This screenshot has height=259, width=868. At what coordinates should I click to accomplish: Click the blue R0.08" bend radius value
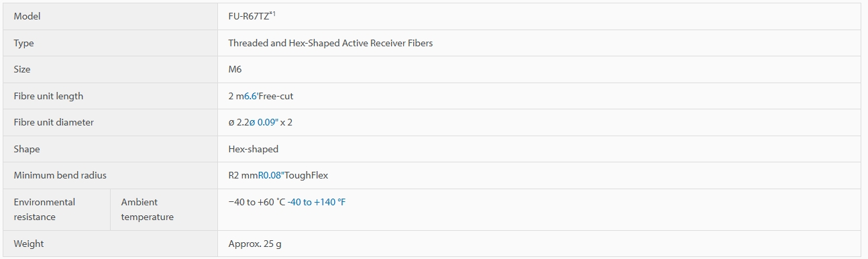point(271,175)
